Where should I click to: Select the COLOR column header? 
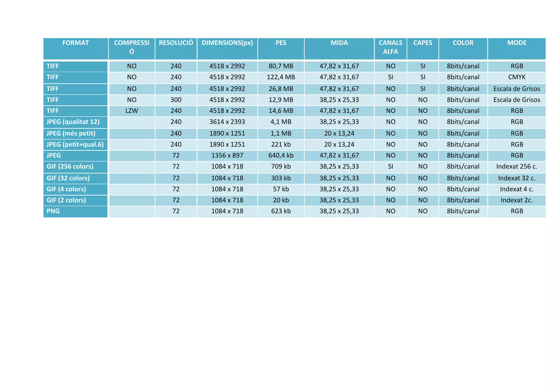[x=463, y=43]
